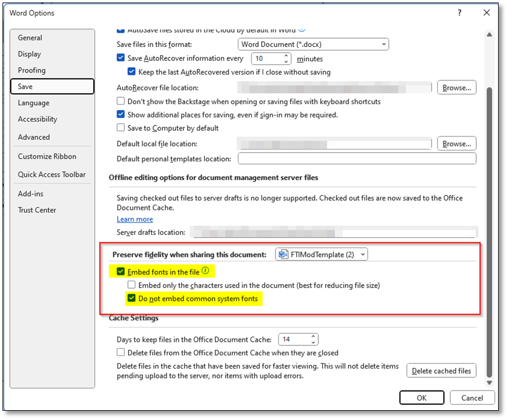Uncheck Do not embed common system fonts
The width and height of the screenshot is (508, 420).
click(x=131, y=299)
